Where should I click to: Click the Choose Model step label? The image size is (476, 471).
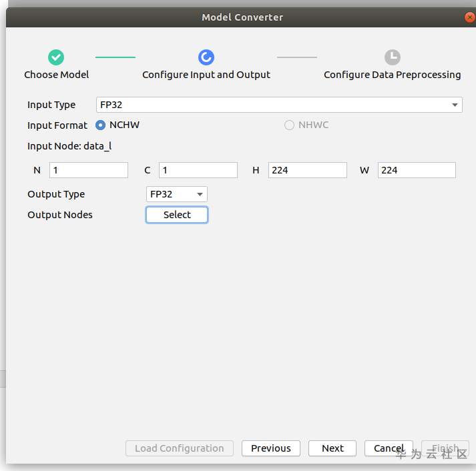pyautogui.click(x=57, y=75)
